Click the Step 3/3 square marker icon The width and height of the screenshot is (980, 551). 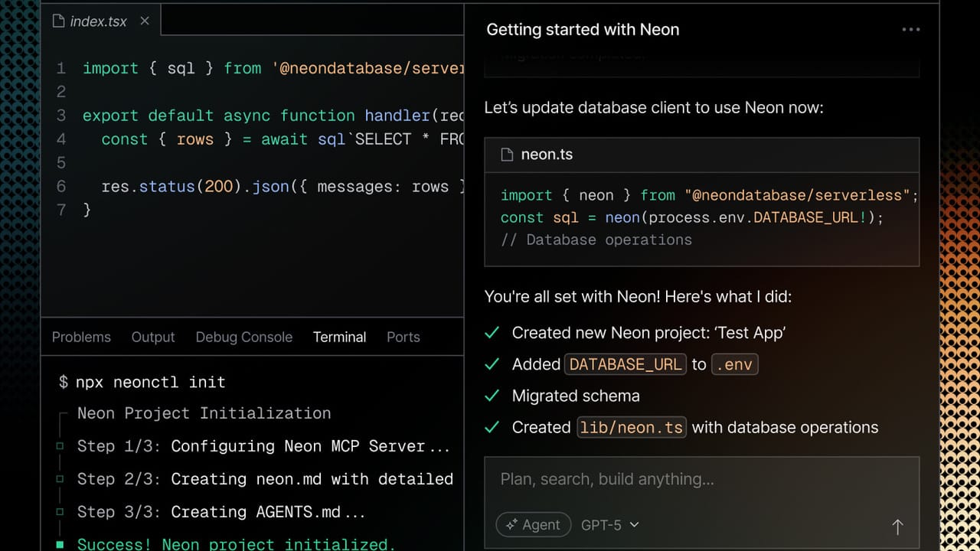point(60,512)
